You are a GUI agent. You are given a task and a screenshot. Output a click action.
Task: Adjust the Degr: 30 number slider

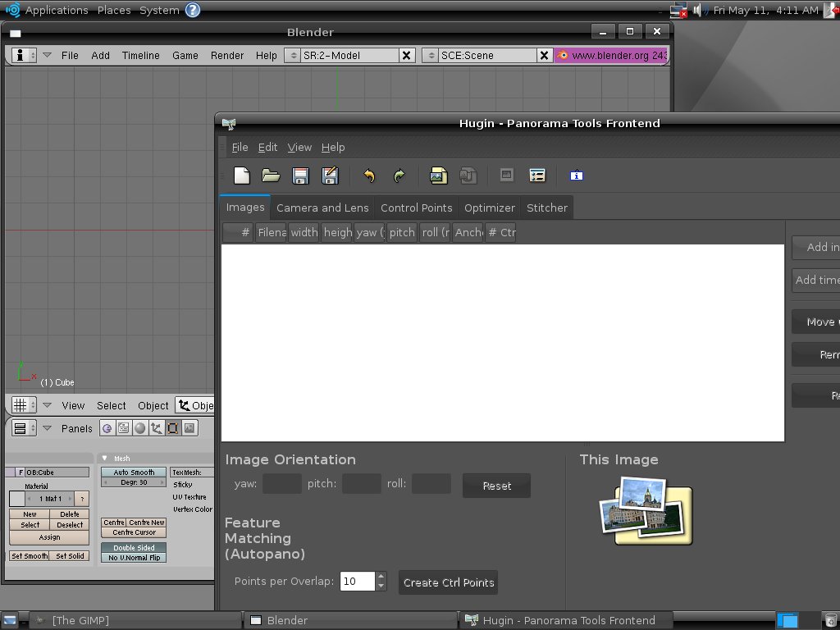click(x=134, y=482)
